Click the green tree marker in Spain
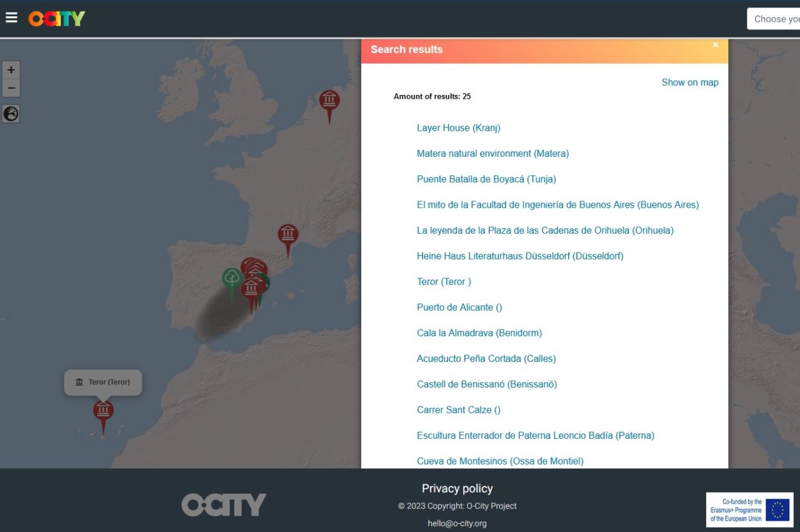800x532 pixels. click(232, 279)
